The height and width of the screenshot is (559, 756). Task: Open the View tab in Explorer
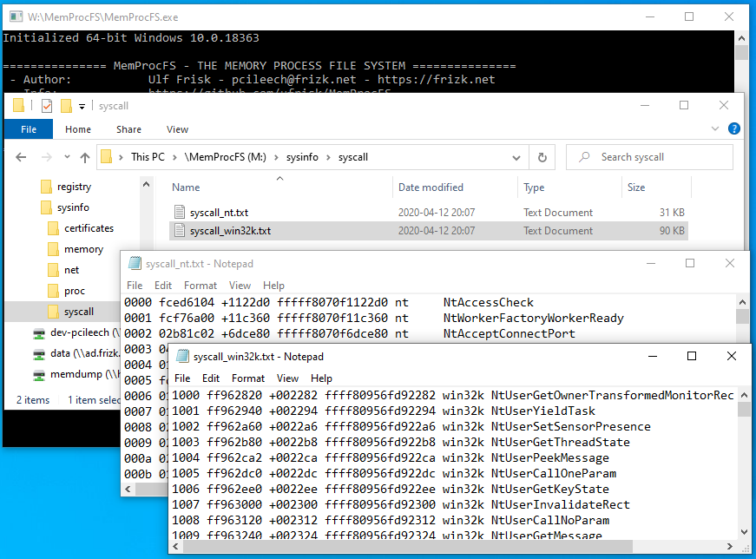pyautogui.click(x=177, y=129)
